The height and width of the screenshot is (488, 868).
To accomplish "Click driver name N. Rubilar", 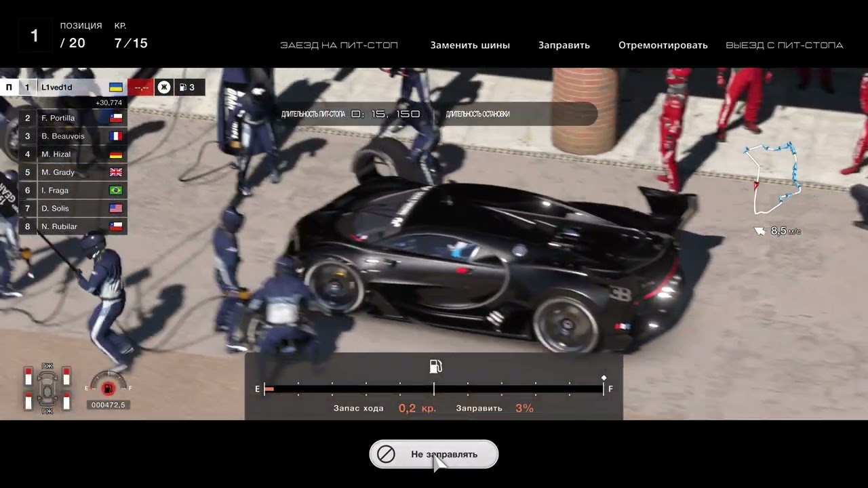I will [x=60, y=226].
